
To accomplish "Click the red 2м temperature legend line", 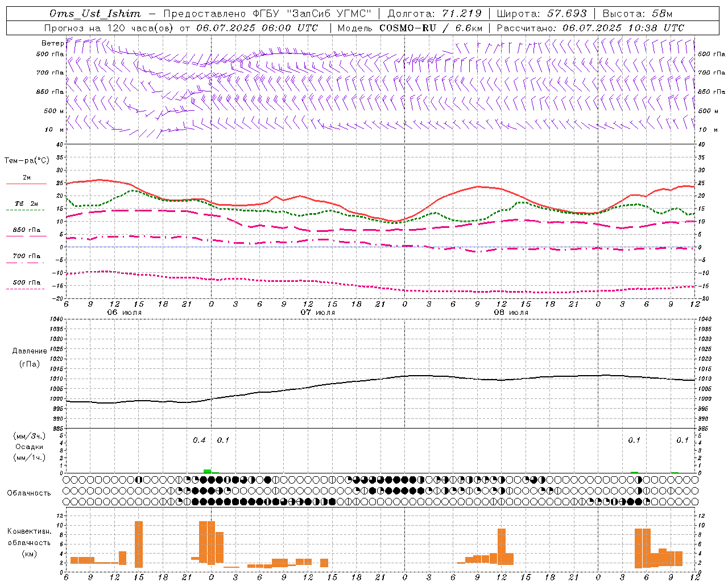I will [26, 184].
